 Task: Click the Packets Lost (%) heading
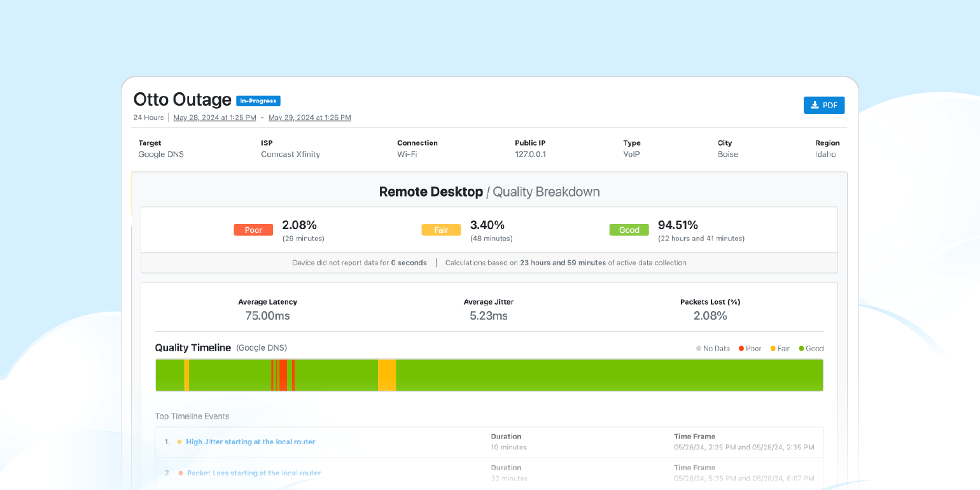pos(710,302)
